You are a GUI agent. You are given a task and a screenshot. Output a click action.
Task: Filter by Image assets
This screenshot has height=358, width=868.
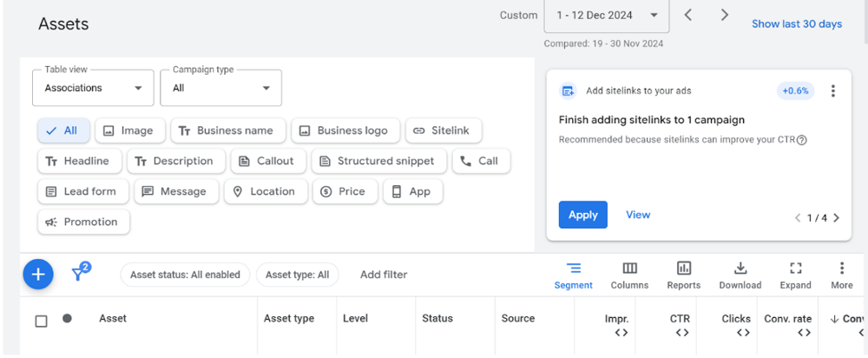130,131
